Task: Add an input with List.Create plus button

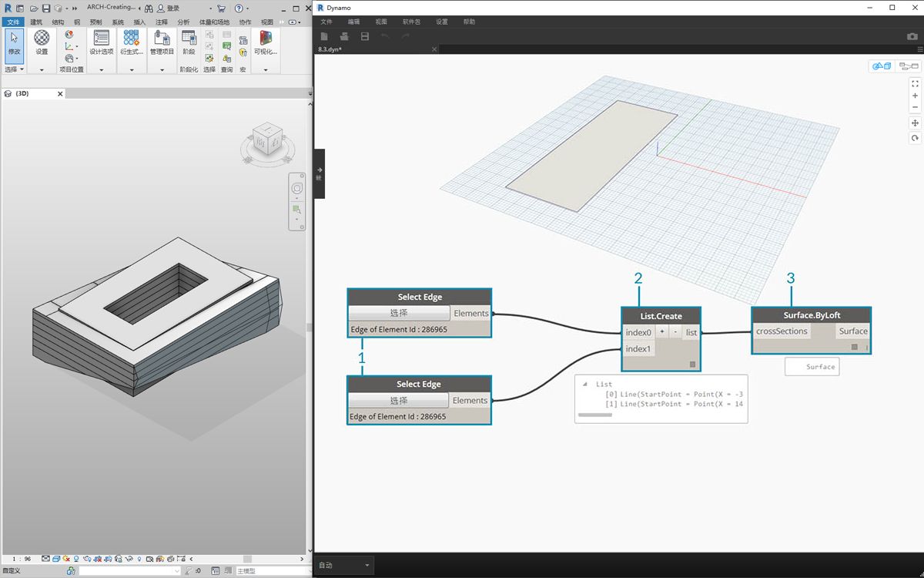Action: pos(661,332)
